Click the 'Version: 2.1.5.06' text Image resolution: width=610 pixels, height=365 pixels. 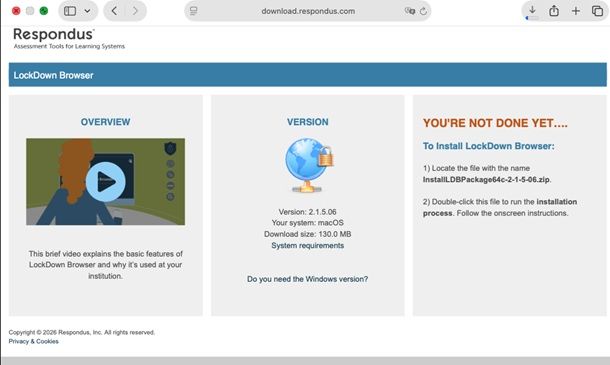[307, 212]
